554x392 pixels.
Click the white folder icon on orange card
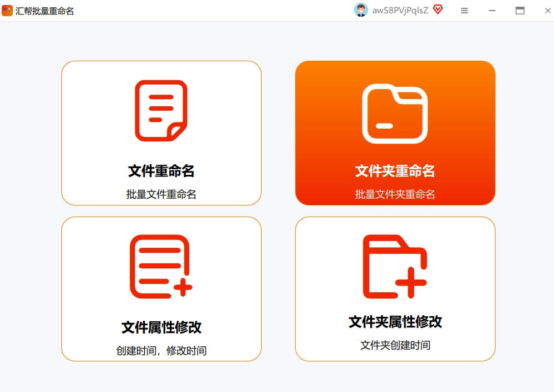395,114
